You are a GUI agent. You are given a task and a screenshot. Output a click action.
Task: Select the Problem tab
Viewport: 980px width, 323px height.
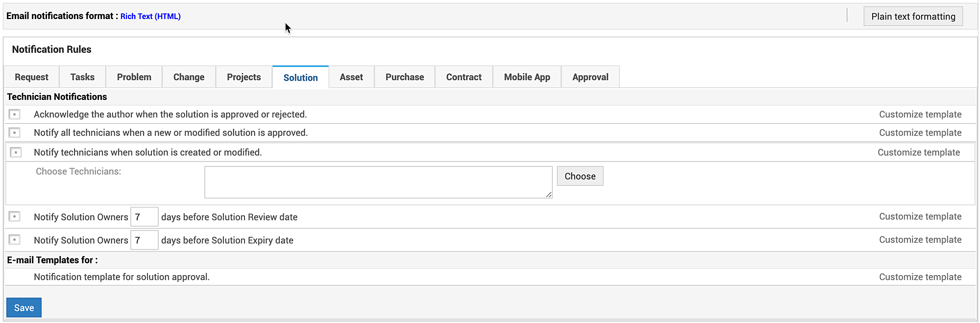pos(134,77)
